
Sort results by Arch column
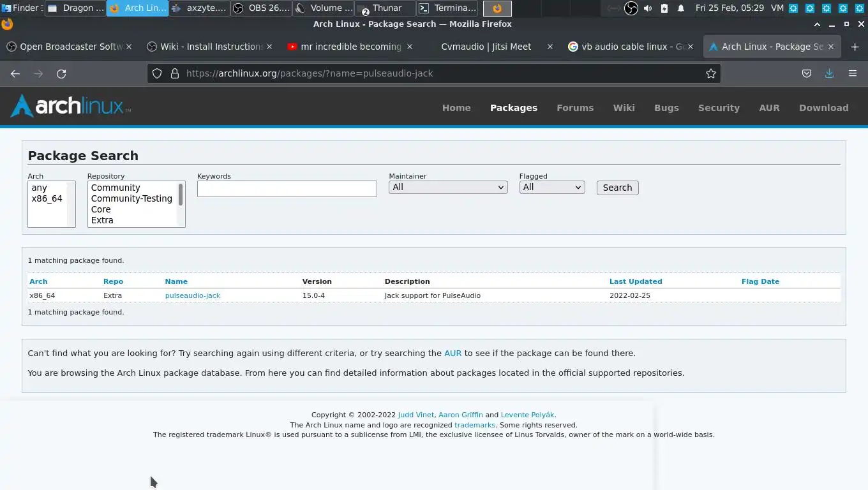click(38, 281)
